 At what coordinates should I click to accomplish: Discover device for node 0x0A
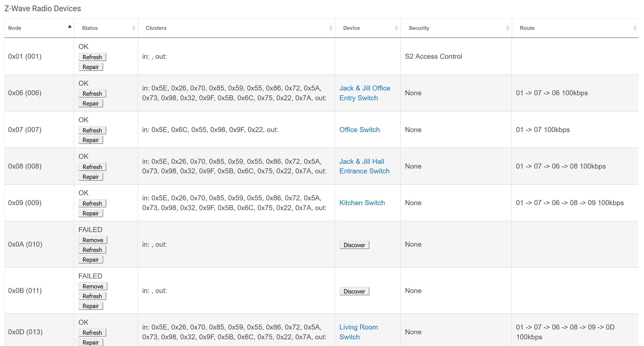[x=354, y=245]
